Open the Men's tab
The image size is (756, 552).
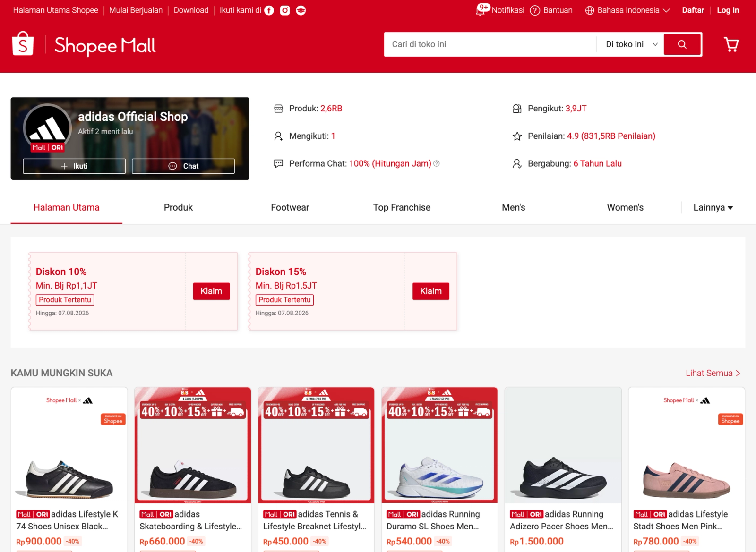point(514,207)
